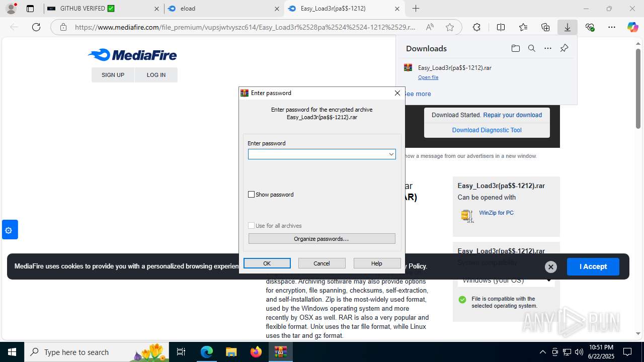Click Repair your download link
Viewport: 644px width, 362px height.
(512, 115)
